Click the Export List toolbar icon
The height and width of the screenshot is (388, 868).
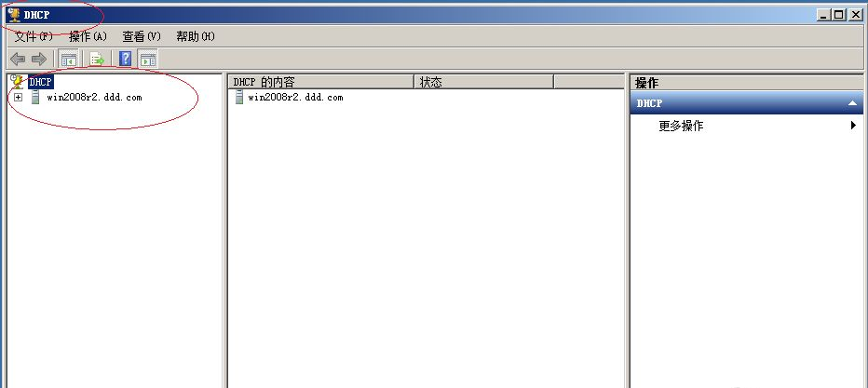click(x=96, y=59)
